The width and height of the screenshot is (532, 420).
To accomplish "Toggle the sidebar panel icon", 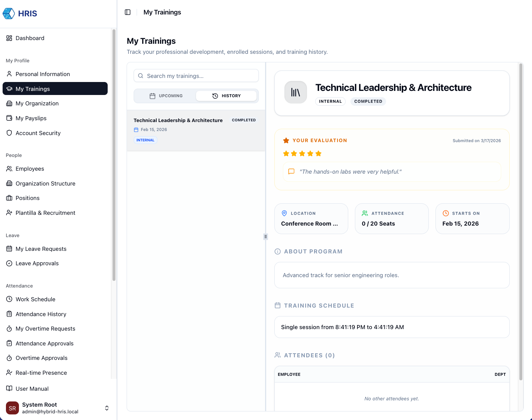I will point(128,12).
